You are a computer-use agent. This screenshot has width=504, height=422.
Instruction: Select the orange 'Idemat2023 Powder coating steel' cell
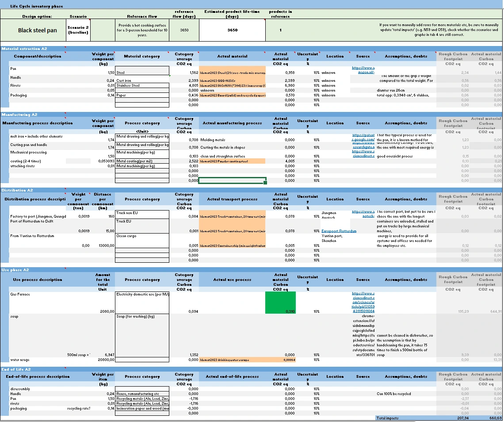[x=233, y=161]
